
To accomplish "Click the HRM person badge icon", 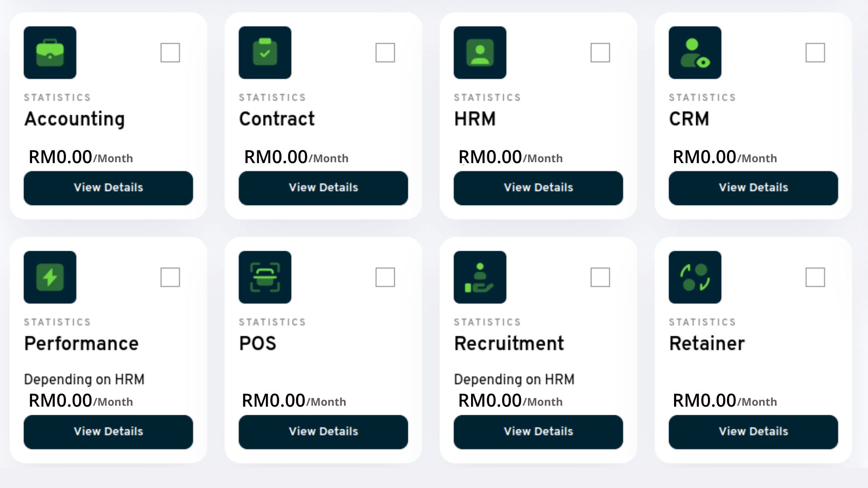I will click(x=480, y=52).
